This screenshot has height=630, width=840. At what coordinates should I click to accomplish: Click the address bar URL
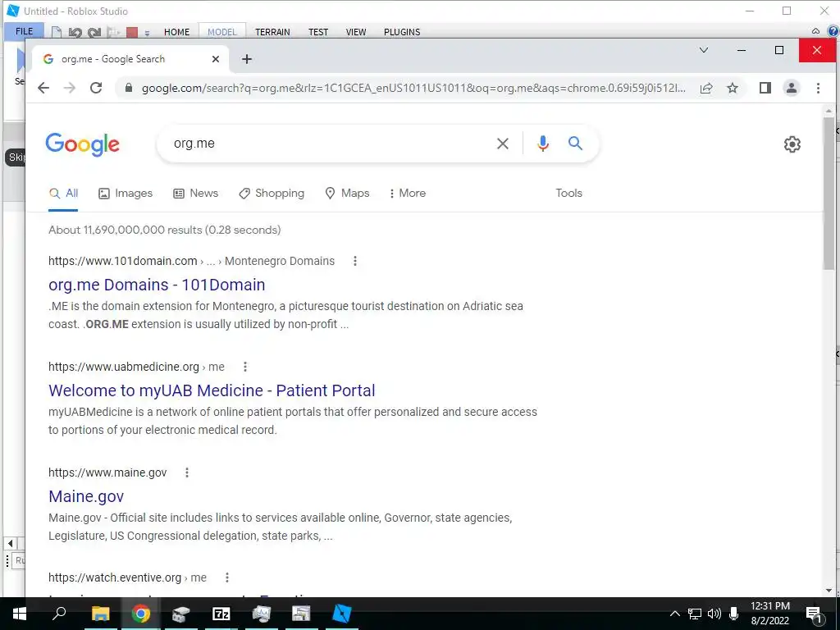[x=413, y=88]
